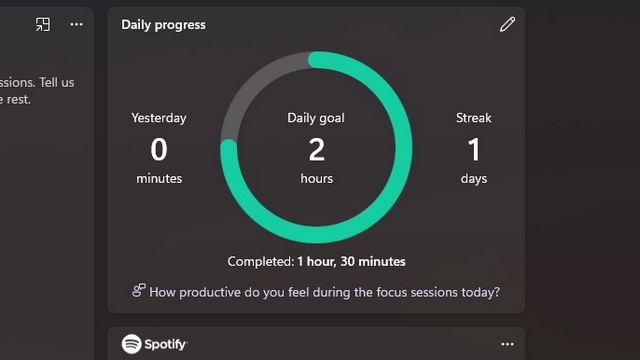This screenshot has height=360, width=640.
Task: Click the Yesterday 0 minutes stat
Action: click(x=159, y=149)
